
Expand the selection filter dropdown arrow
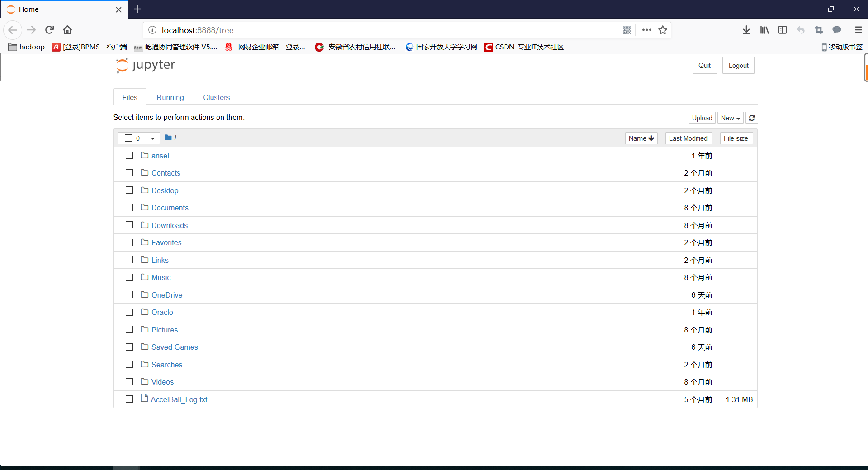click(x=153, y=138)
